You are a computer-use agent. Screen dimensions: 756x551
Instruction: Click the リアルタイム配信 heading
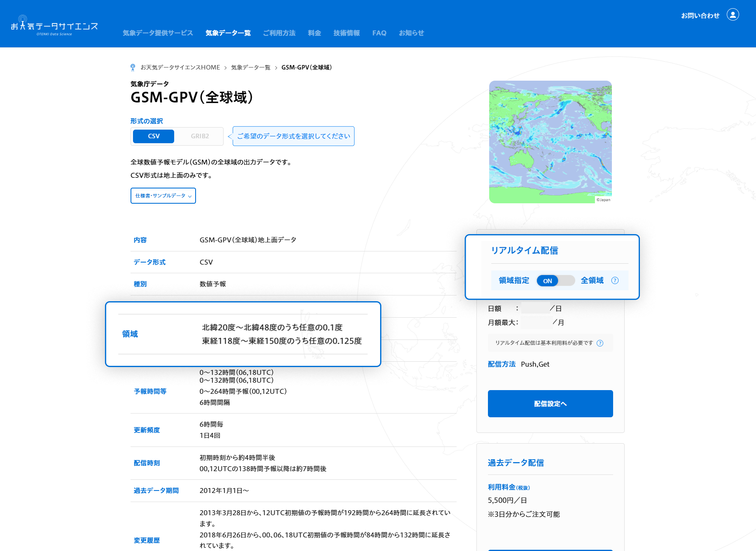(x=524, y=251)
